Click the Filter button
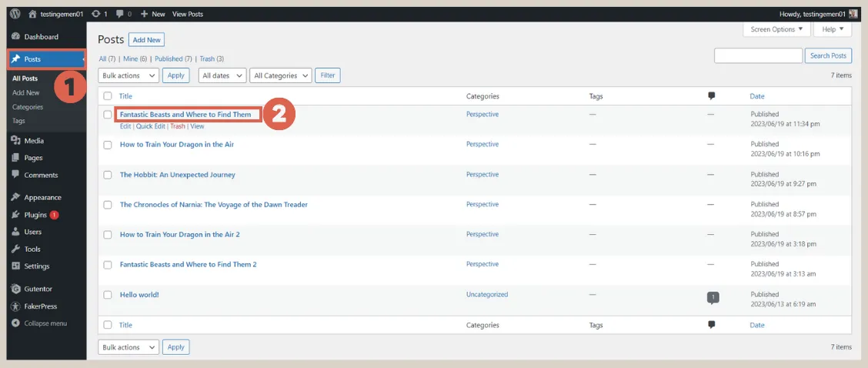868x368 pixels. pyautogui.click(x=328, y=75)
